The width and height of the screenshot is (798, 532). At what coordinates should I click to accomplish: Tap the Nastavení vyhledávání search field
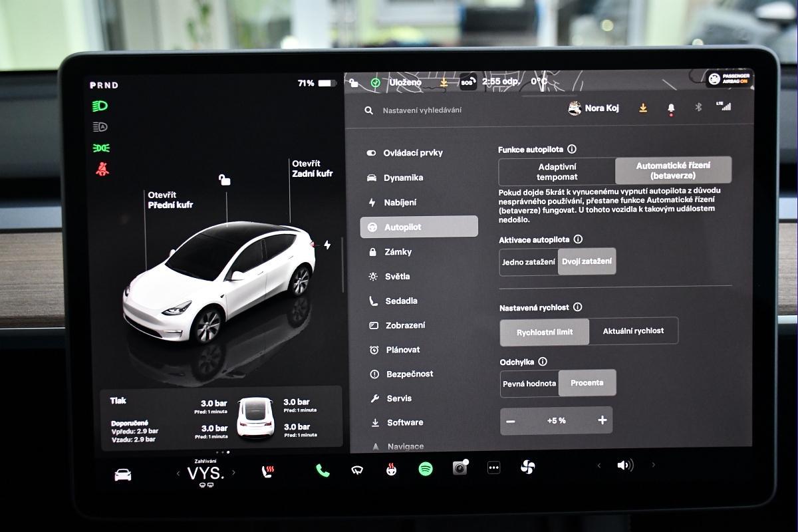pyautogui.click(x=422, y=110)
